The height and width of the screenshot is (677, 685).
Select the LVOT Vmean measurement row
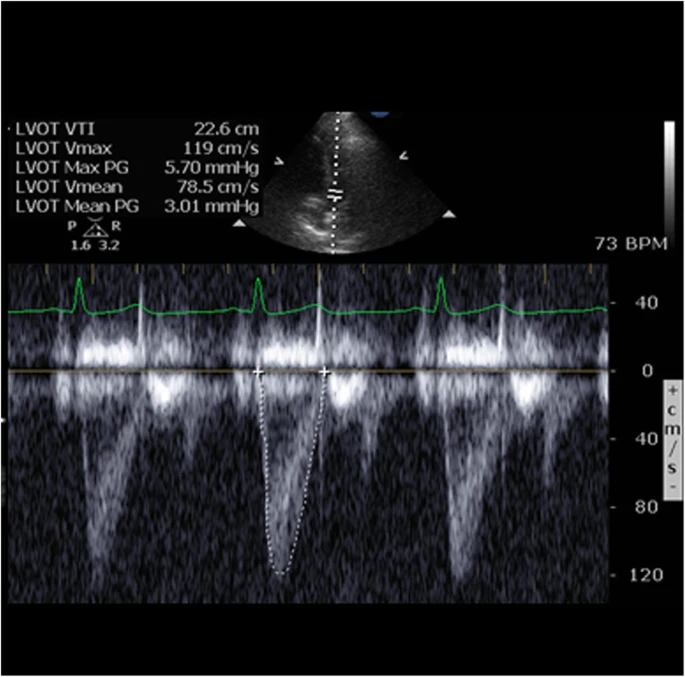pyautogui.click(x=136, y=187)
